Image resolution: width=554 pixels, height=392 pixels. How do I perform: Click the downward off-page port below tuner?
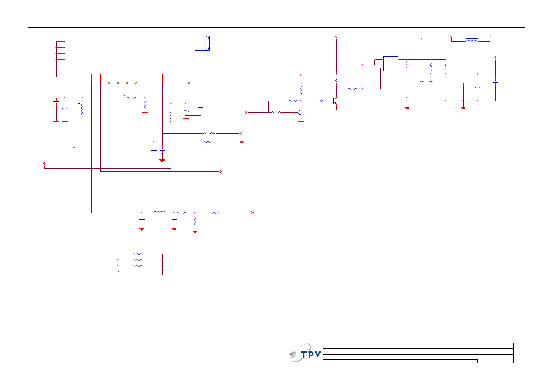click(x=74, y=146)
